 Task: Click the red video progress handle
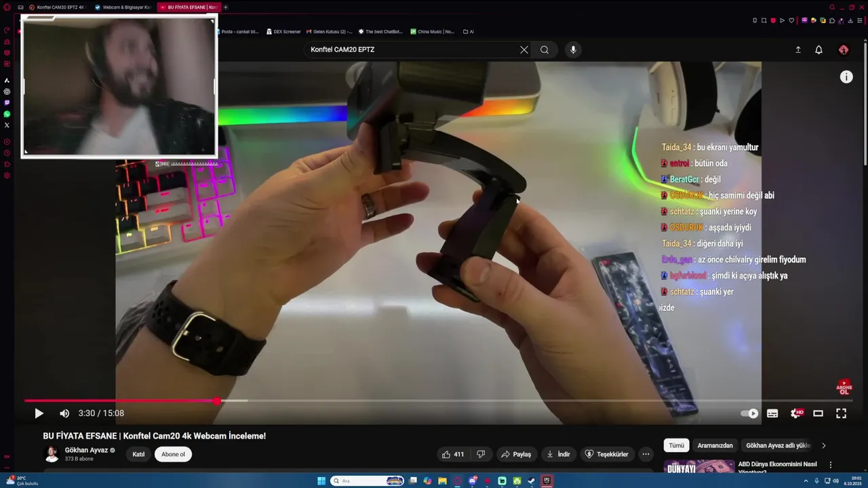[217, 401]
